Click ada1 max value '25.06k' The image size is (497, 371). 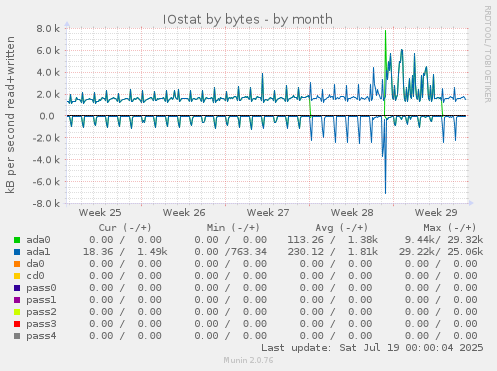pyautogui.click(x=465, y=252)
